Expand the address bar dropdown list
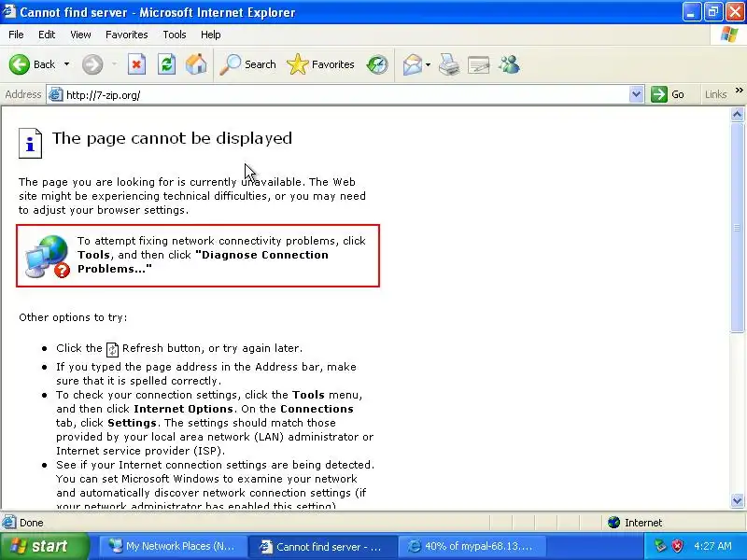The width and height of the screenshot is (747, 560). [636, 95]
